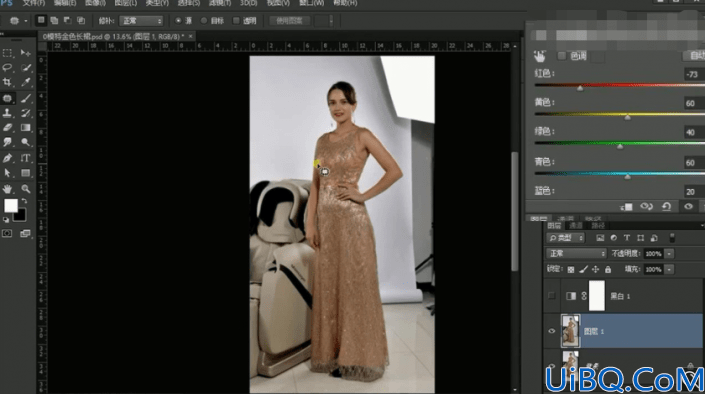Enable the Tint (色调) checkbox
This screenshot has width=705, height=394.
562,56
